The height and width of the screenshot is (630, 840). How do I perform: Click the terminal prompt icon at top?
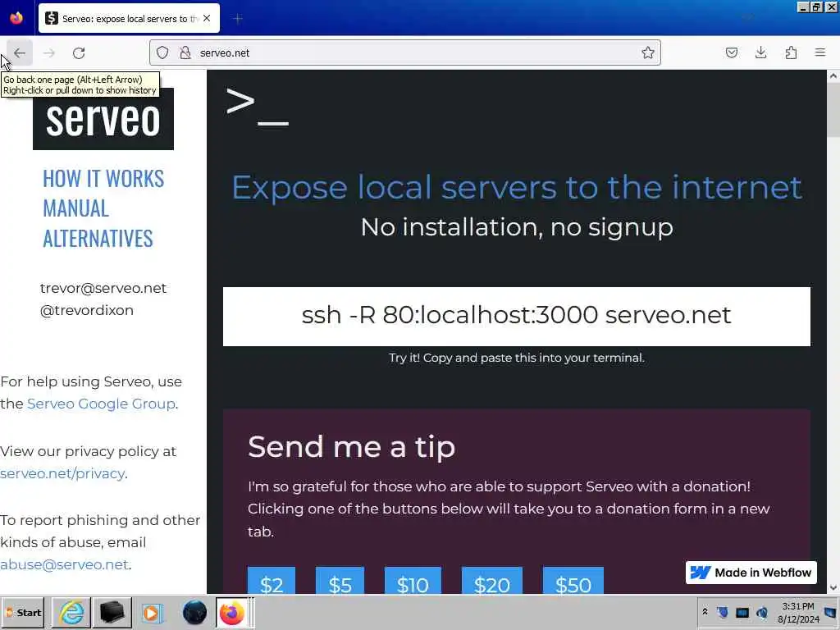[257, 107]
